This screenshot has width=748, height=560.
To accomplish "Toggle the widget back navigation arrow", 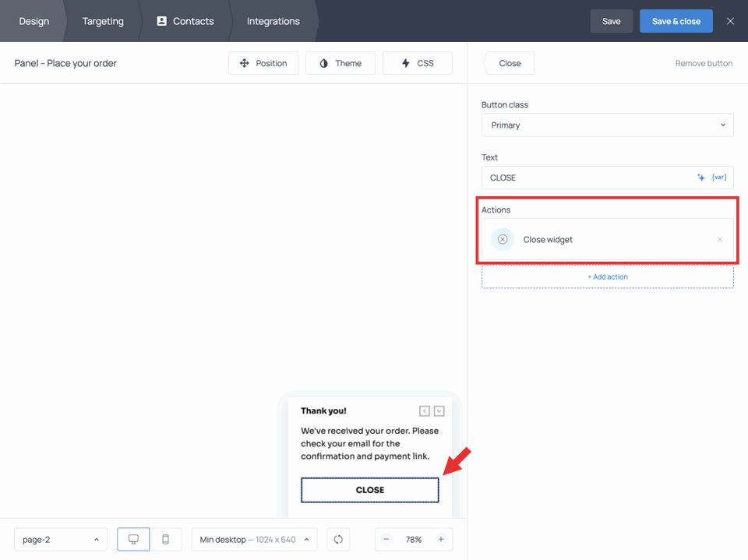I will [x=425, y=410].
